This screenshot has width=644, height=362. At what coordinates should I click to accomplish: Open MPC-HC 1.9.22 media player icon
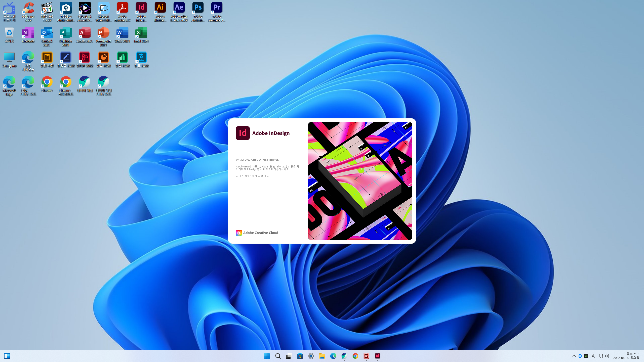pyautogui.click(x=47, y=12)
